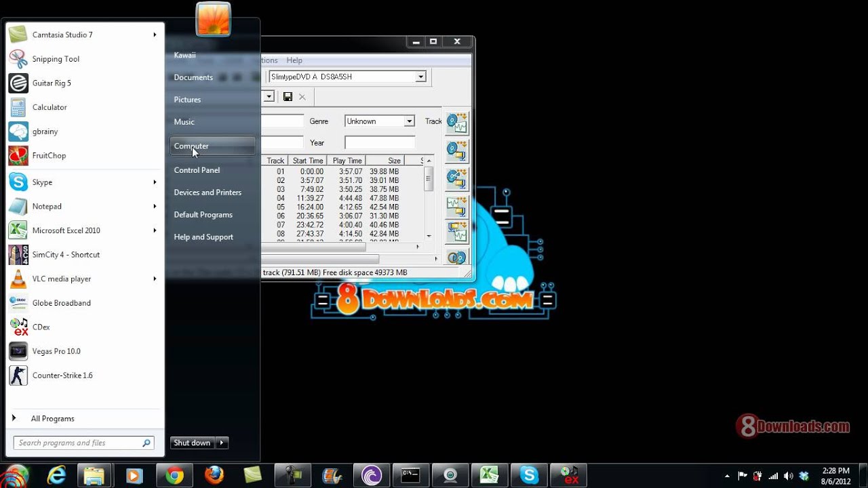
Task: Open the BitTorrent taskbar icon
Action: 372,476
